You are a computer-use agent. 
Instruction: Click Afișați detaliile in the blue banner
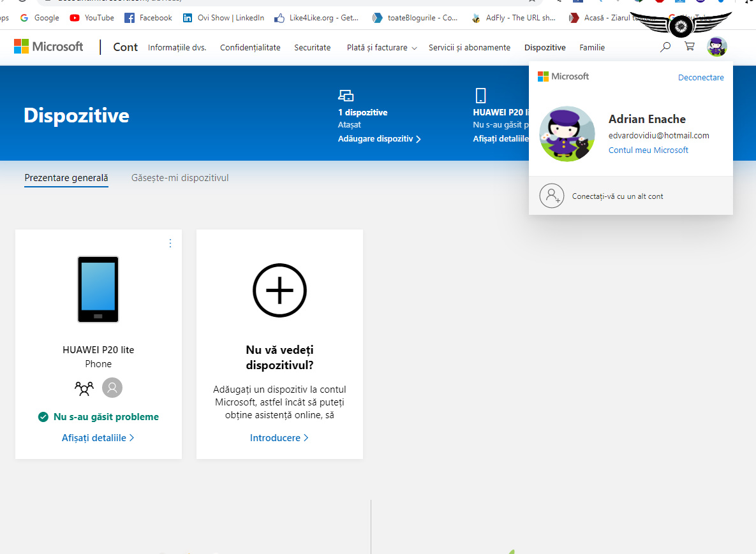(x=500, y=139)
